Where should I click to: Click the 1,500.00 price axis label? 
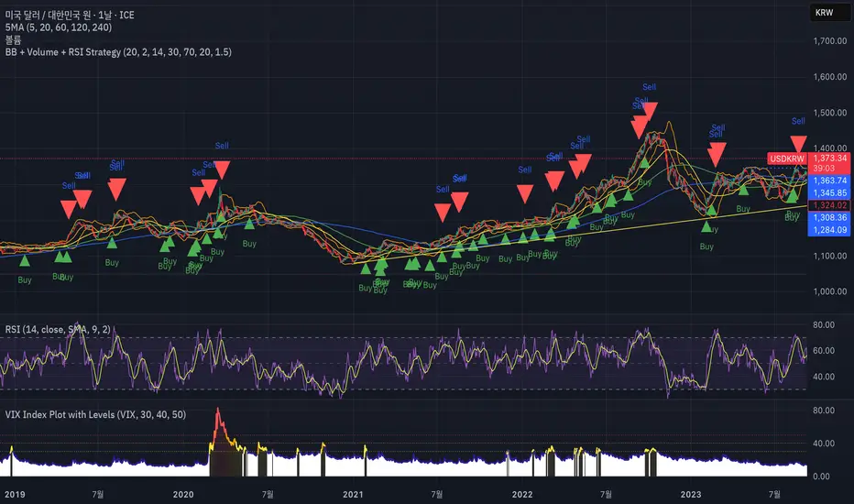(x=829, y=113)
